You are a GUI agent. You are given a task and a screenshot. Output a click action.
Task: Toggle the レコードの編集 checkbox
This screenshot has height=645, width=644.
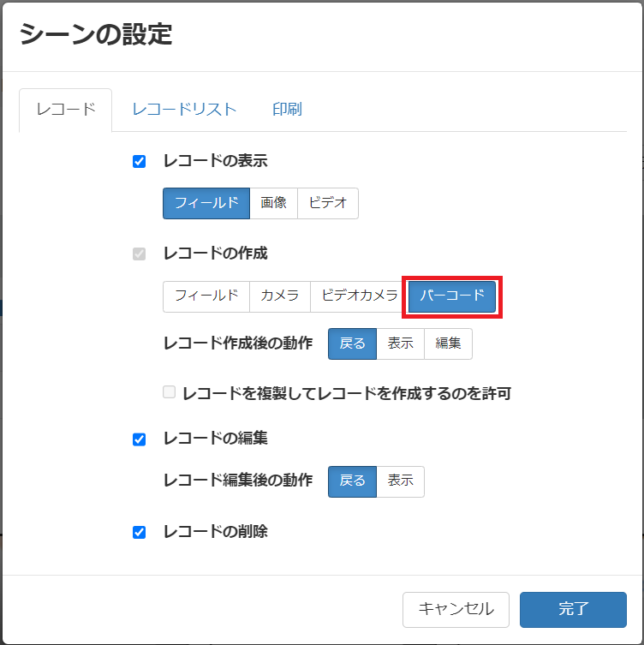(139, 439)
